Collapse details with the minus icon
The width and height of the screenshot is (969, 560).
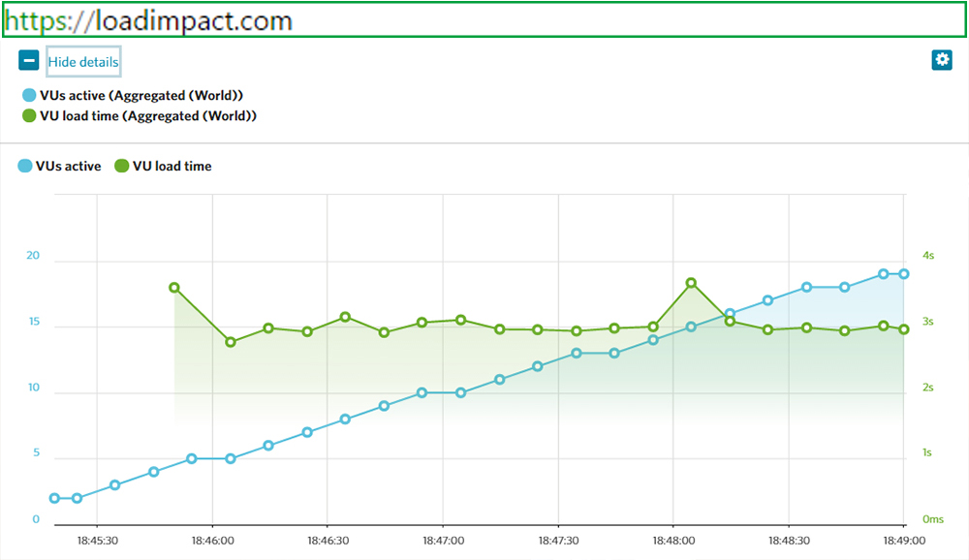[29, 61]
